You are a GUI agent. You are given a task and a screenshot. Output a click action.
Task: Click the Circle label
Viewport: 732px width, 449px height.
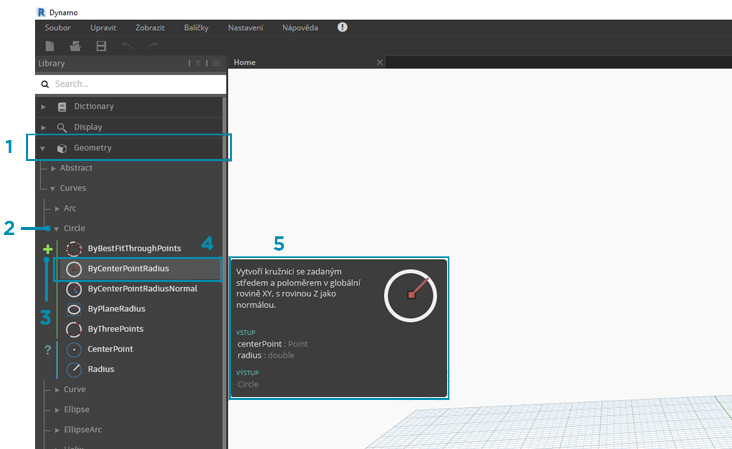[x=74, y=228]
